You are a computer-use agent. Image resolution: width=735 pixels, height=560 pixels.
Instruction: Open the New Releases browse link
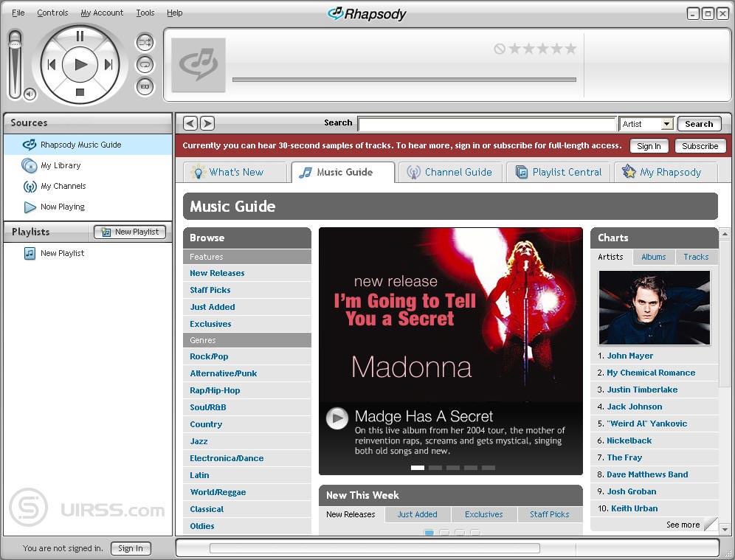pos(217,273)
